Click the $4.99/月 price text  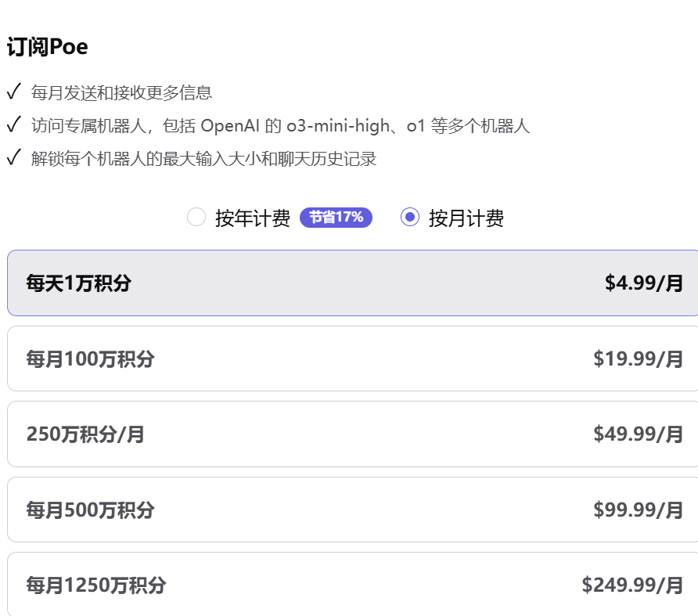pos(644,283)
